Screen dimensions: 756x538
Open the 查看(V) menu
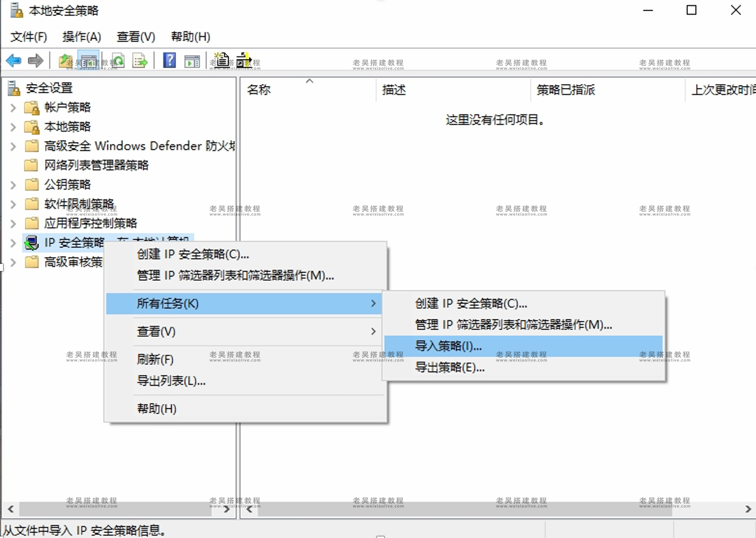(135, 36)
